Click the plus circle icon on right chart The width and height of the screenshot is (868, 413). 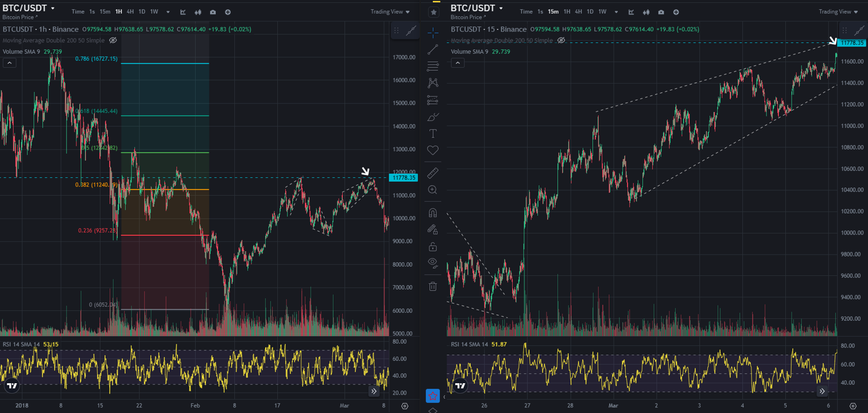point(676,11)
